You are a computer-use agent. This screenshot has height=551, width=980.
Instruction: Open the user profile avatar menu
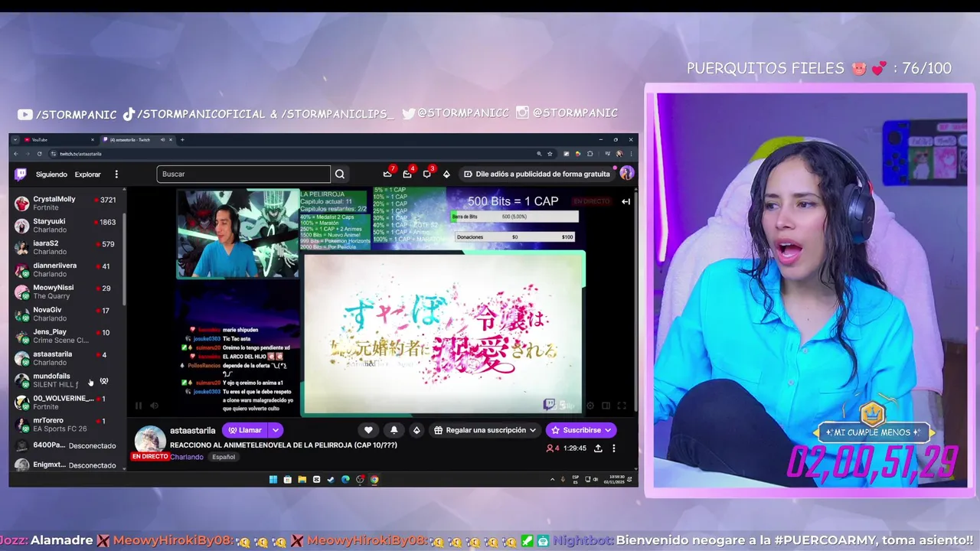pyautogui.click(x=626, y=174)
